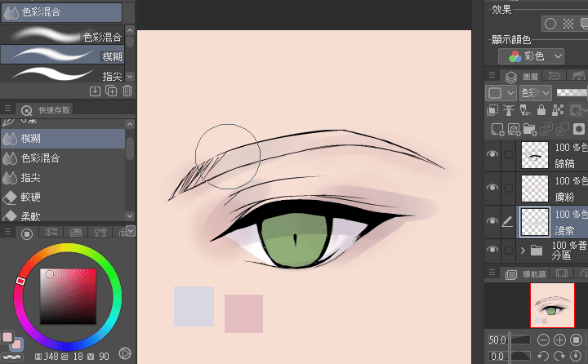Viewport: 588px width, 364px height.
Task: Switch to the color slider tab
Action: (51, 233)
